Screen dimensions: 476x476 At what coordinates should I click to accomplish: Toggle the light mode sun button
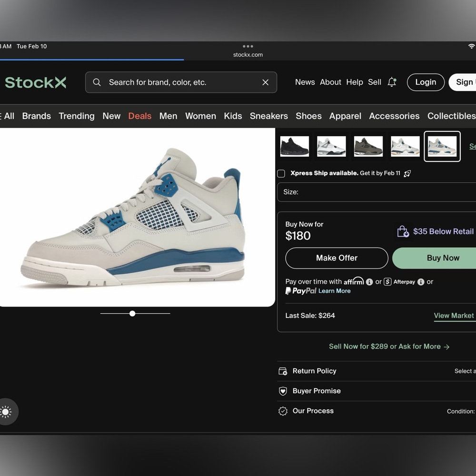coord(6,412)
